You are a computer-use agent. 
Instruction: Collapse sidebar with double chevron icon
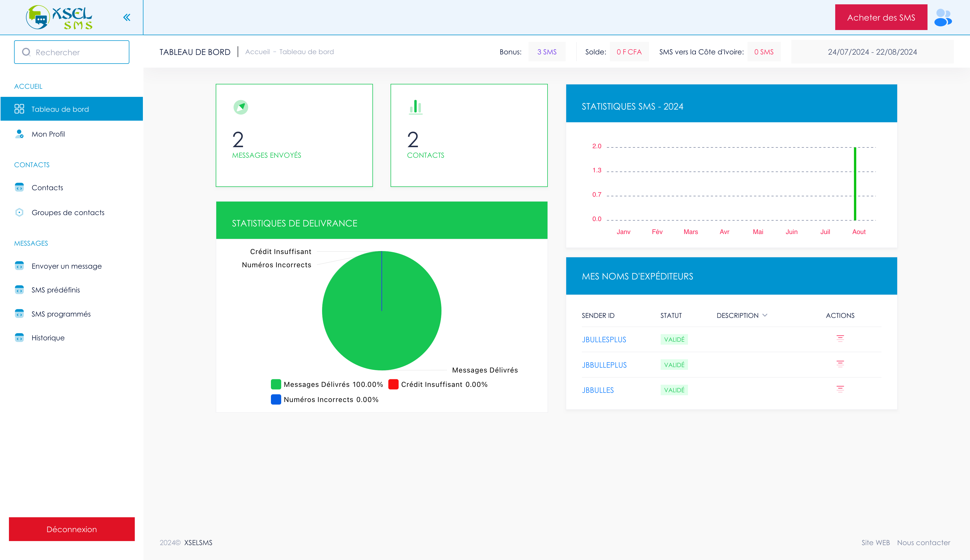point(127,17)
